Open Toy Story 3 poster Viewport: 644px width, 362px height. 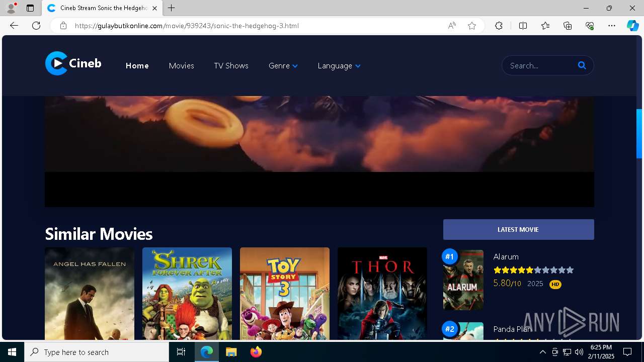[x=285, y=294]
